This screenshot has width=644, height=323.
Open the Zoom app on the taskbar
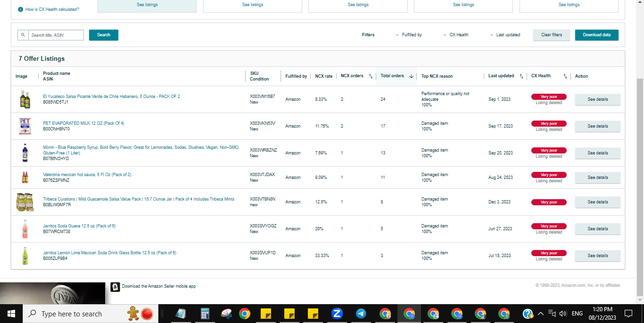pyautogui.click(x=337, y=314)
